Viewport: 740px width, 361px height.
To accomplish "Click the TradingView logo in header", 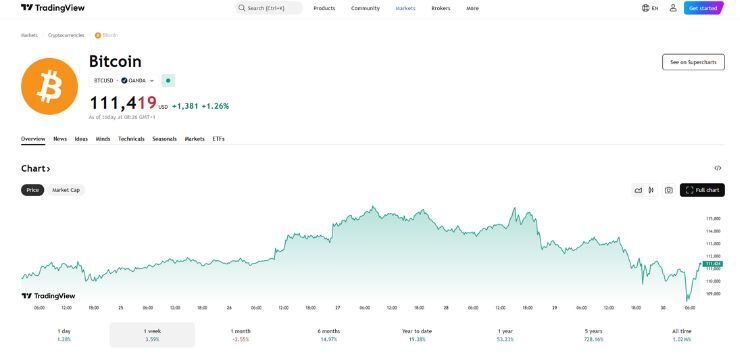I will click(53, 8).
